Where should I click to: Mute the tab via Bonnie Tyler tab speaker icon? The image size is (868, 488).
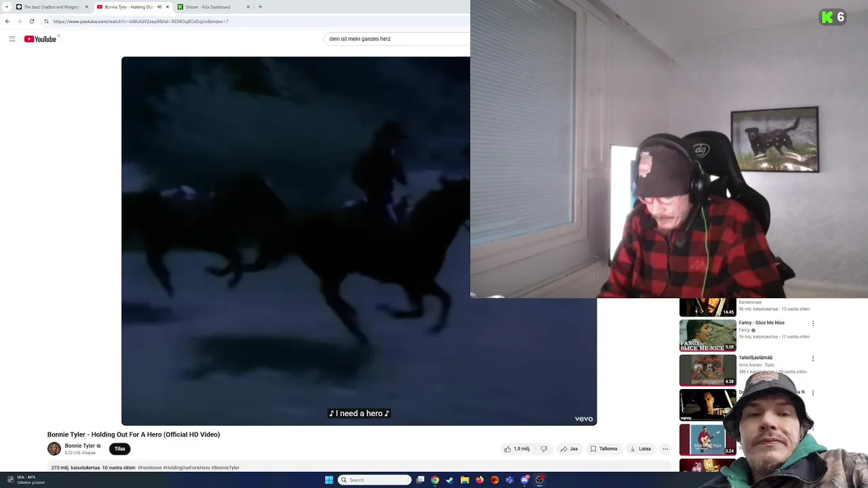click(159, 7)
